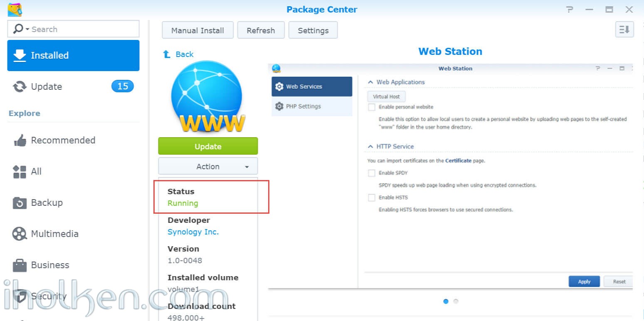Click the Back arrow icon
The width and height of the screenshot is (644, 321).
tap(167, 54)
